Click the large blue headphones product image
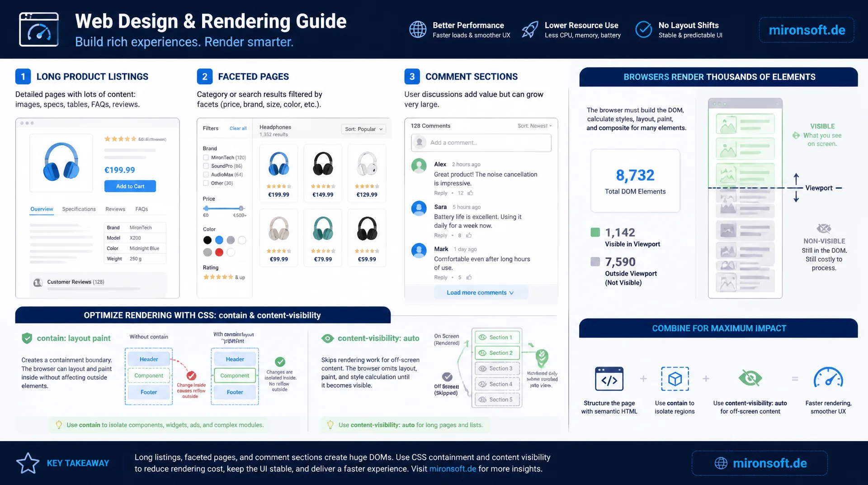Screen dimensions: 868x485 click(x=61, y=162)
